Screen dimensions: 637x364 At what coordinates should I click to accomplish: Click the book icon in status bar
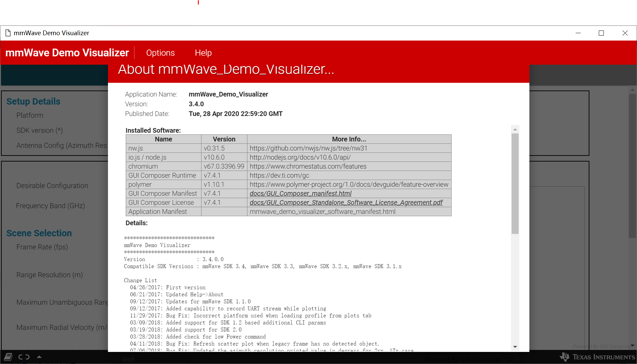click(8, 357)
